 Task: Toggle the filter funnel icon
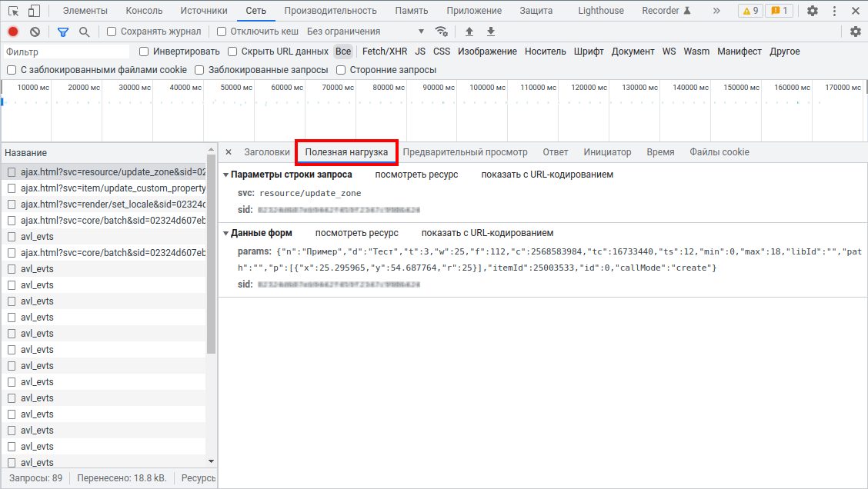coord(63,32)
